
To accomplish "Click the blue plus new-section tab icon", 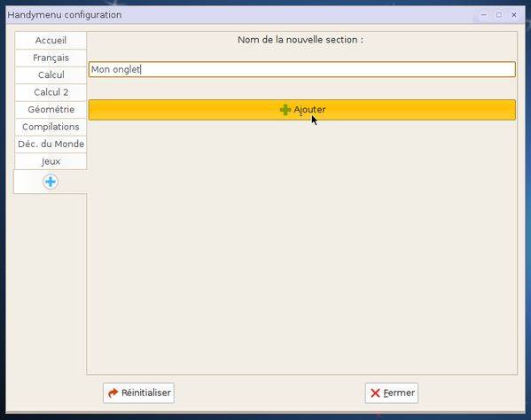I will pyautogui.click(x=51, y=182).
